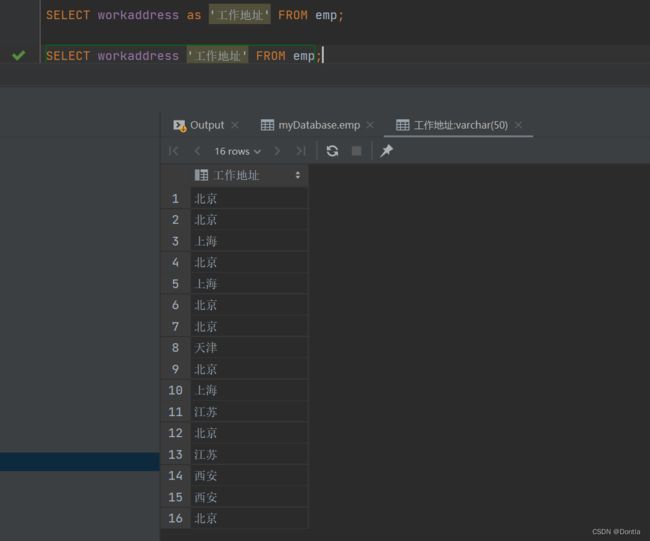The width and height of the screenshot is (650, 541).
Task: Click the reload page refresh icon
Action: (332, 151)
